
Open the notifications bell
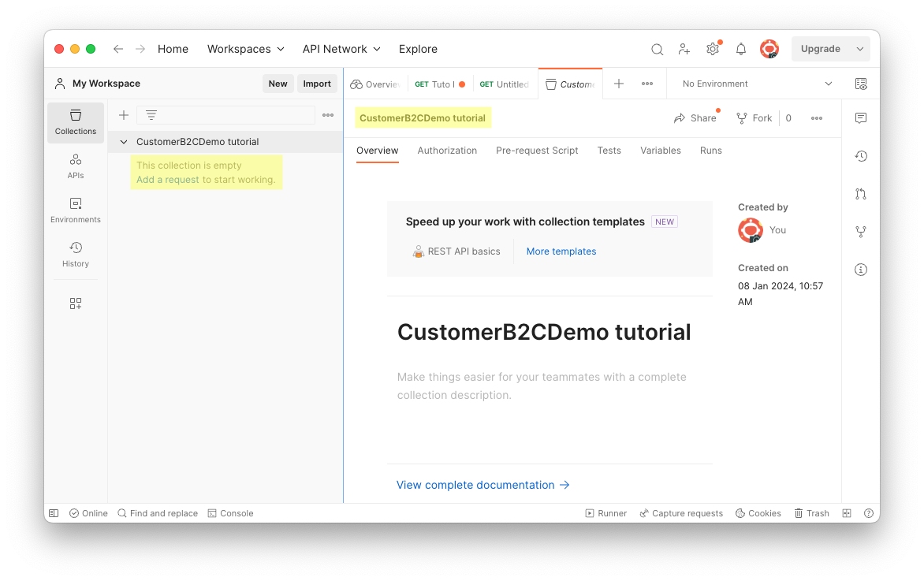[741, 49]
